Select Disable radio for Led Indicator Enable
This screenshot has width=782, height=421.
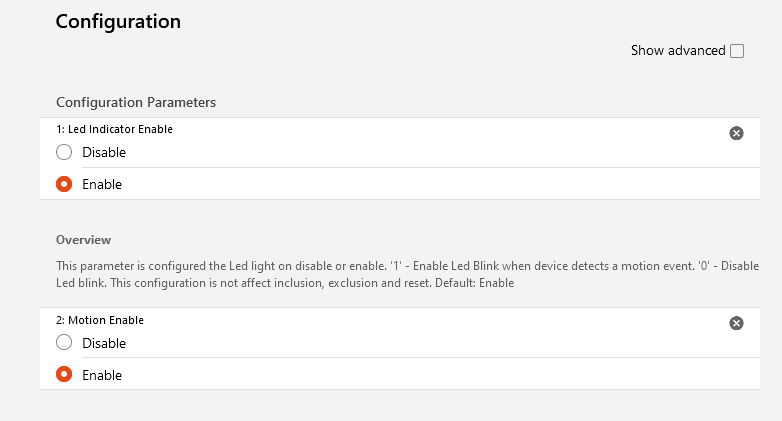click(64, 152)
